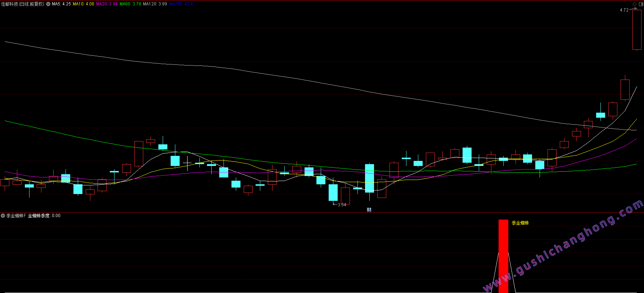Click the 3.54 low price annotation
Viewport: 644px width, 293px height.
[x=342, y=205]
